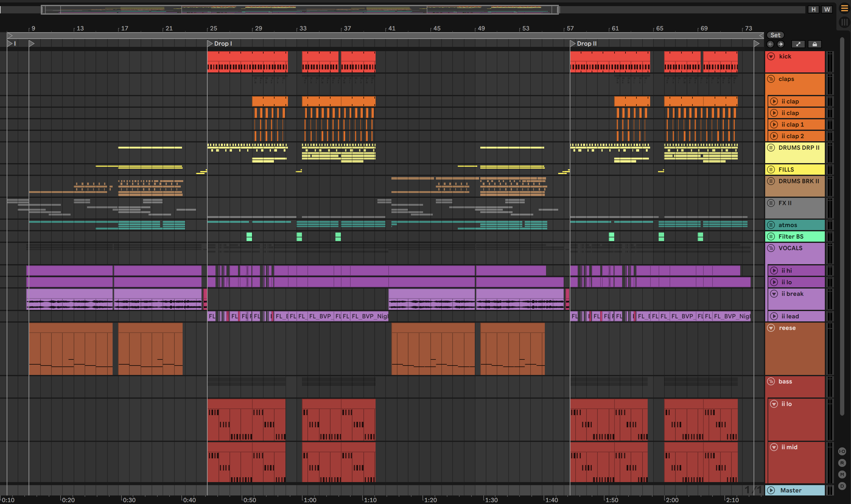Select first kick clip at Drop I
The image size is (851, 504).
pos(247,62)
